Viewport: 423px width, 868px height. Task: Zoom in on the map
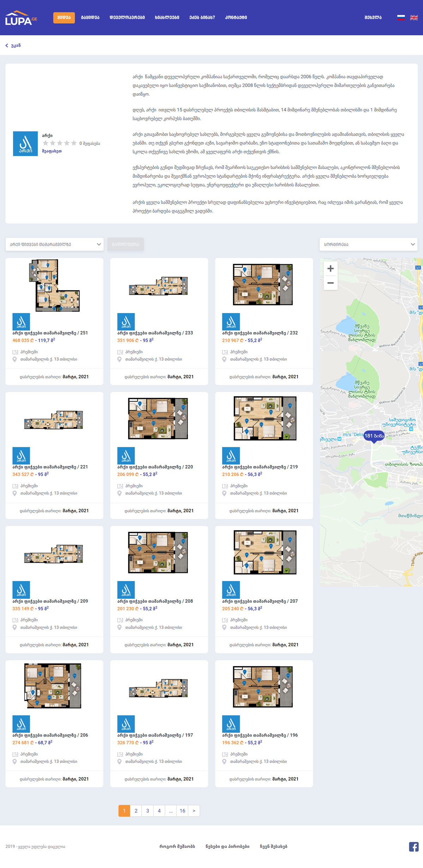330,269
